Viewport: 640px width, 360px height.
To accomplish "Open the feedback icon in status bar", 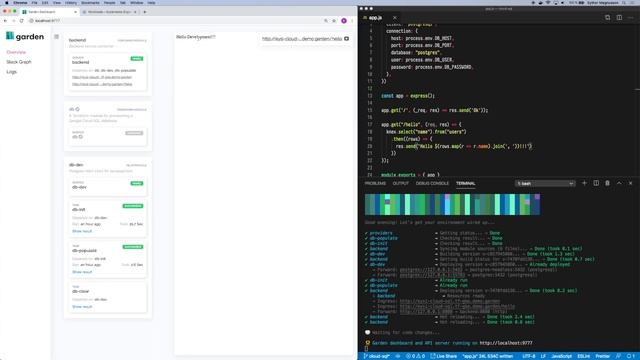I will 618,356.
